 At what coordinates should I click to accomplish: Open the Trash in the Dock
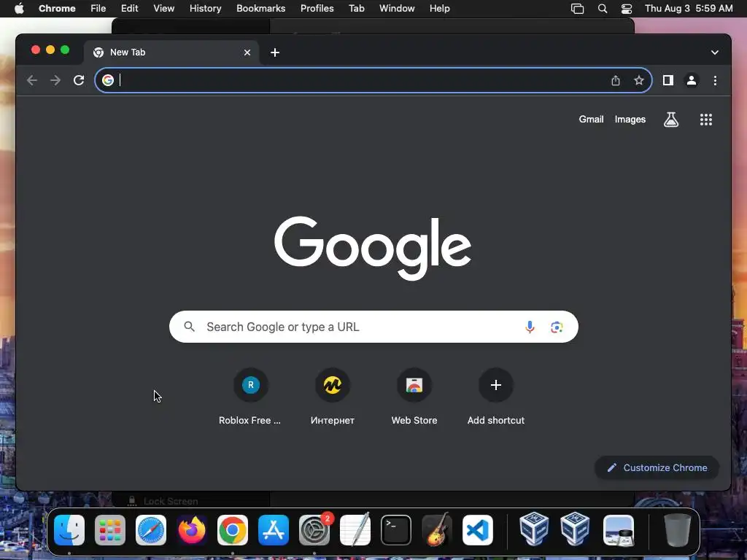(x=678, y=530)
